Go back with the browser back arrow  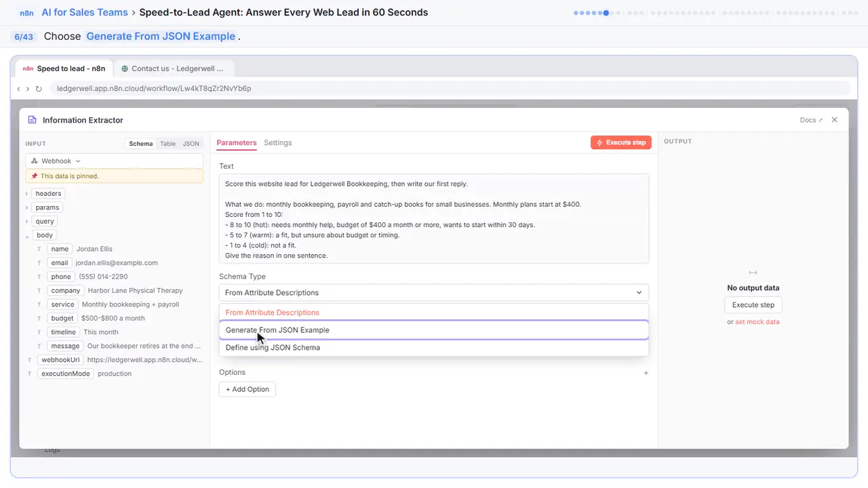tap(18, 89)
